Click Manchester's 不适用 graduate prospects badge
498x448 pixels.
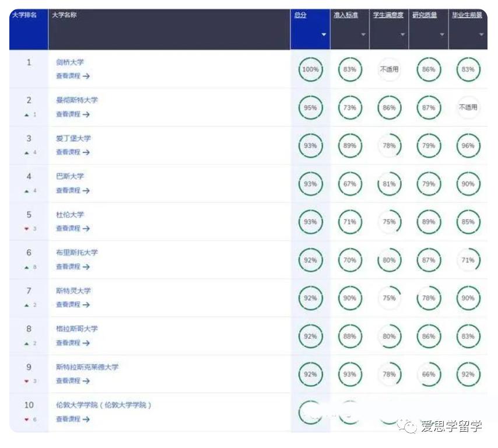pos(468,107)
